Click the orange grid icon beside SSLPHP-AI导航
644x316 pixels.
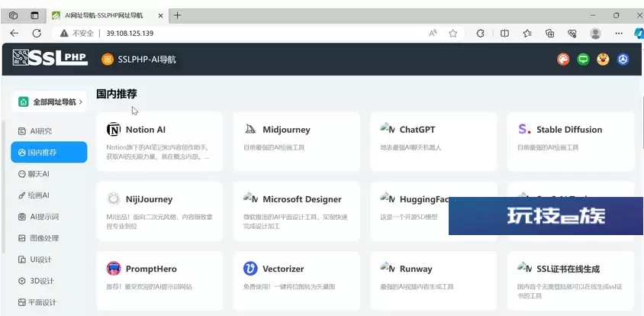point(108,60)
